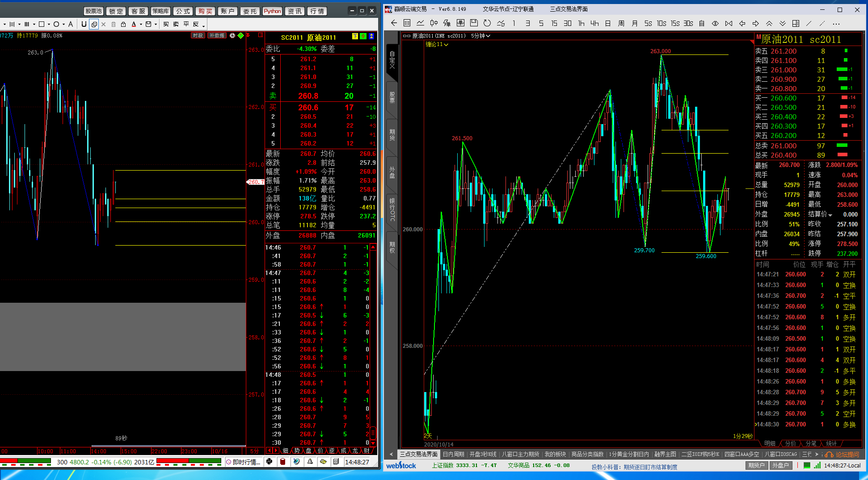Click the back arrow in the right window toolbar
The width and height of the screenshot is (868, 480).
point(394,23)
